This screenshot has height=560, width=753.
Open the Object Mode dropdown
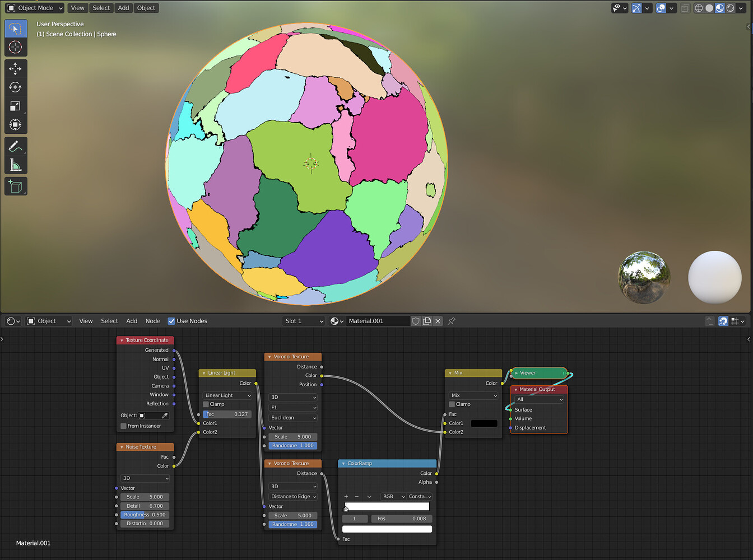tap(34, 8)
